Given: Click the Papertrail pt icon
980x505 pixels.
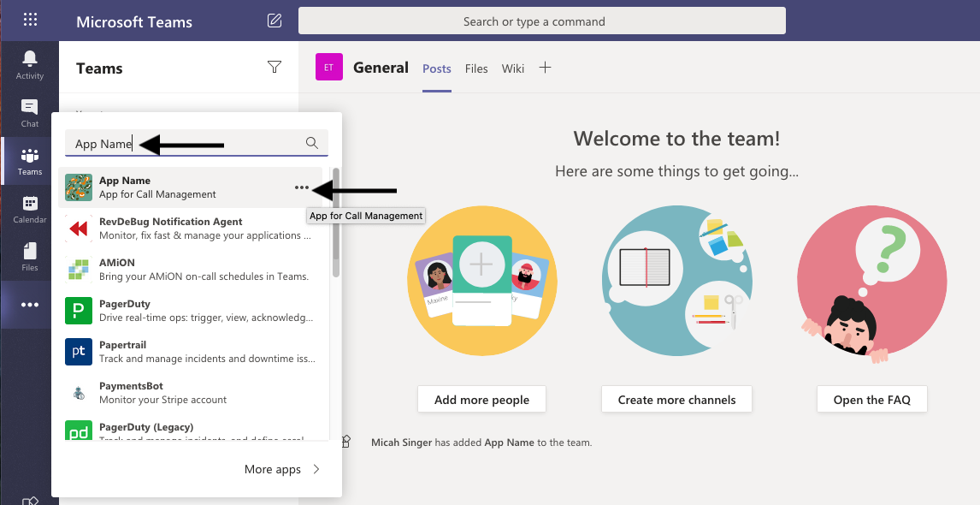Looking at the screenshot, I should click(79, 352).
